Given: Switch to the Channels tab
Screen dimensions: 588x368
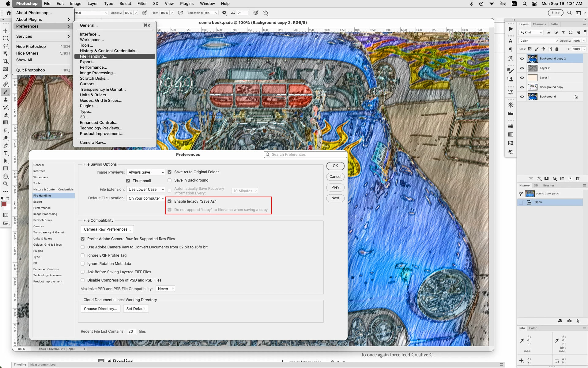Looking at the screenshot, I should pos(539,24).
